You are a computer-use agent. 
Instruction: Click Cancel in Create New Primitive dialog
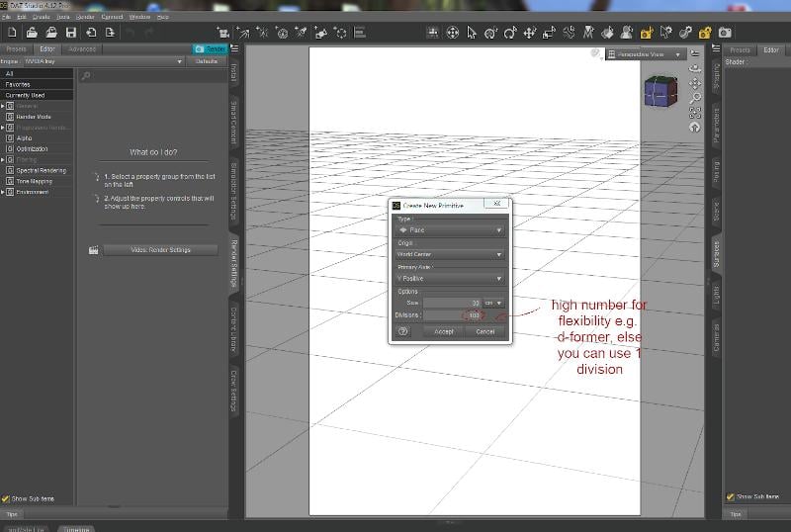click(485, 331)
